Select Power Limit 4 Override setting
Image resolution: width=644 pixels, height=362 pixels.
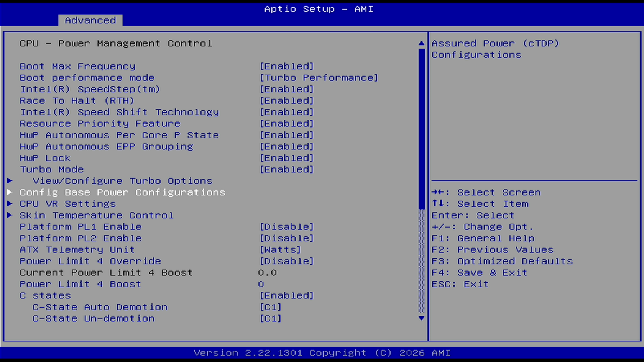click(x=90, y=261)
